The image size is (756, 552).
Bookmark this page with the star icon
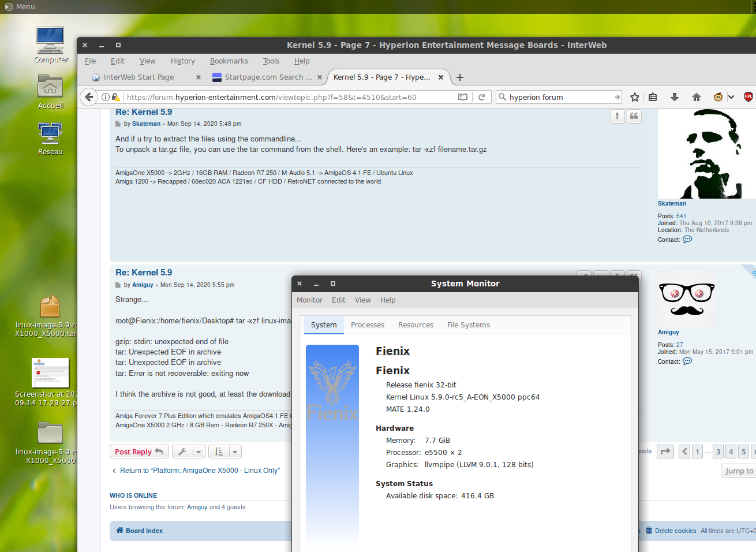pyautogui.click(x=635, y=97)
